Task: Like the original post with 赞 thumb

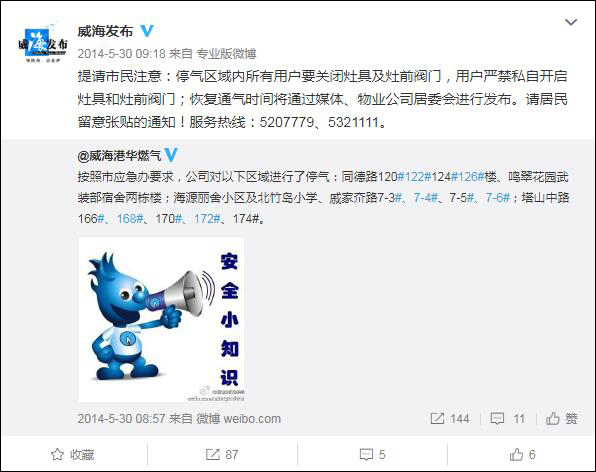Action: coord(562,419)
